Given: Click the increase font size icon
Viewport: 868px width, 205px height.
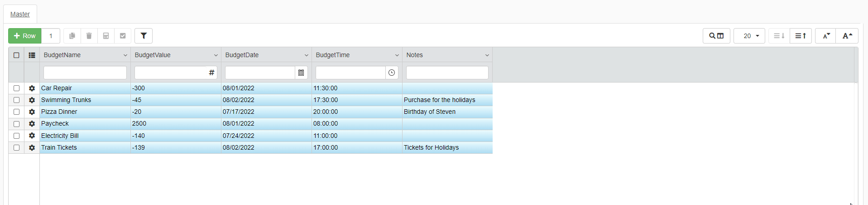Looking at the screenshot, I should (847, 36).
